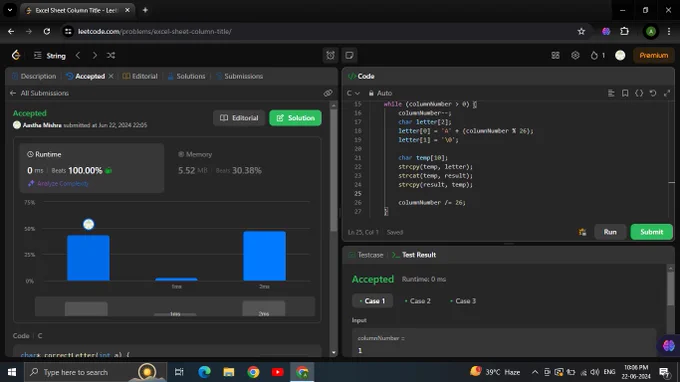
Task: Close the Accepted tab
Action: 111,76
